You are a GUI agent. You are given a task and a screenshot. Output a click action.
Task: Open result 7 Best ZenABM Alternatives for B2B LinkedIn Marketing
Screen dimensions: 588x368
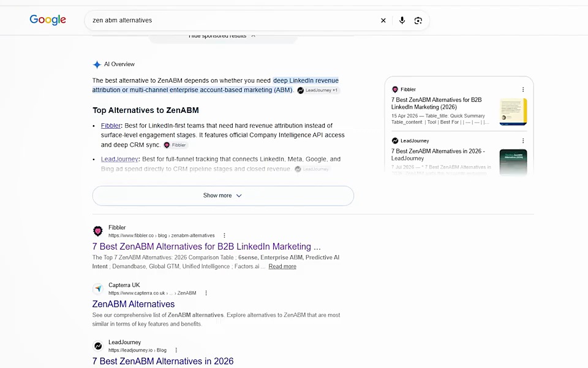[x=206, y=247]
